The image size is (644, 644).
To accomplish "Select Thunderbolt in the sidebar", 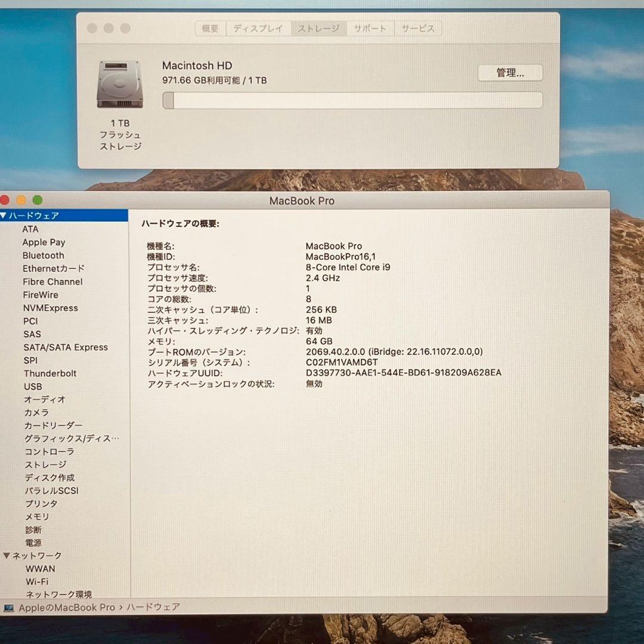I will [x=50, y=373].
